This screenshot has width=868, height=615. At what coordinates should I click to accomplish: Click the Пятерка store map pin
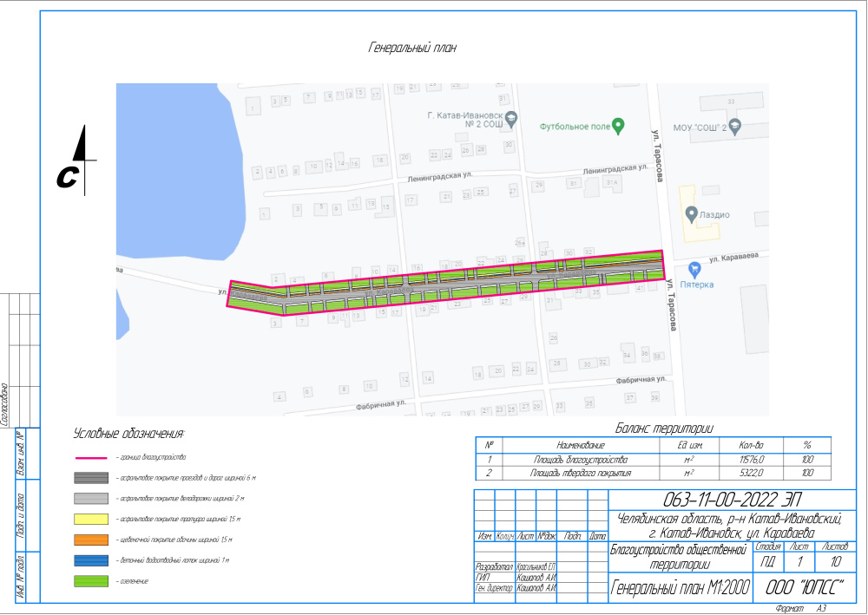tap(694, 270)
